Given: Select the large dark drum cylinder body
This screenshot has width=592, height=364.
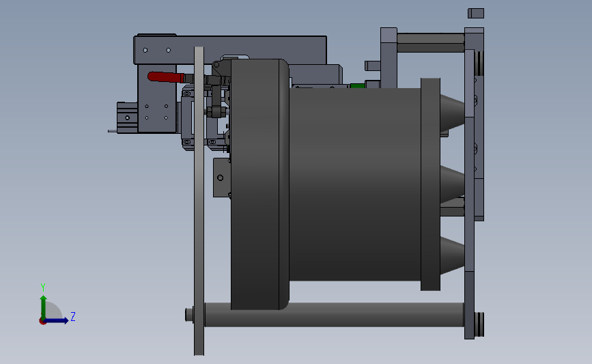Looking at the screenshot, I should 355,184.
